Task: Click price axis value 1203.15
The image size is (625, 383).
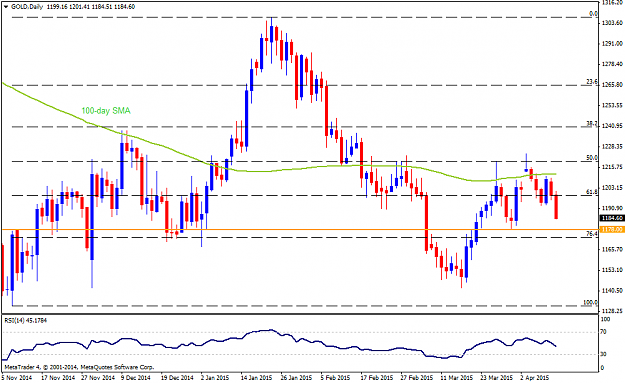Action: point(613,187)
